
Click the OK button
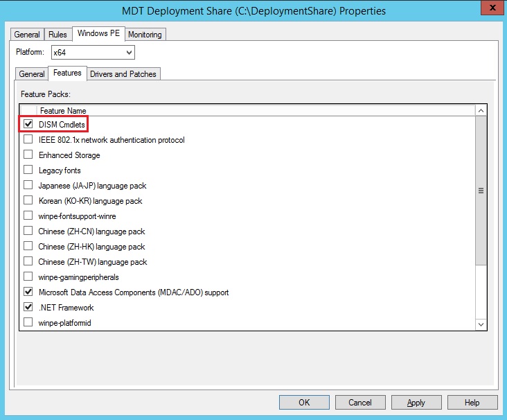coord(304,403)
